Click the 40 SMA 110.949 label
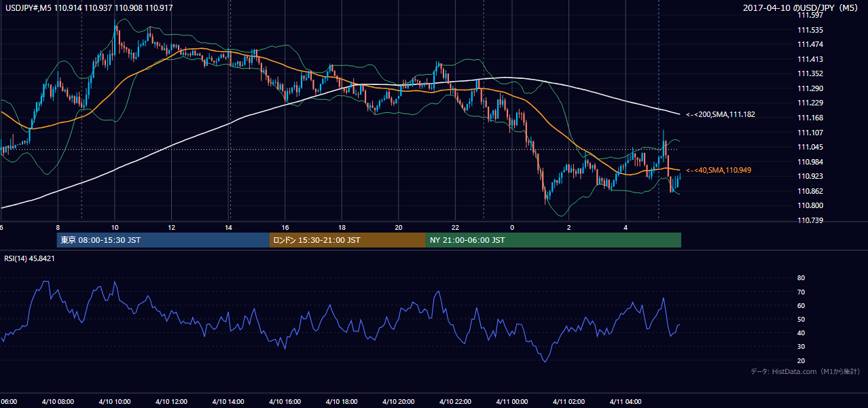The width and height of the screenshot is (868, 408). click(x=719, y=170)
